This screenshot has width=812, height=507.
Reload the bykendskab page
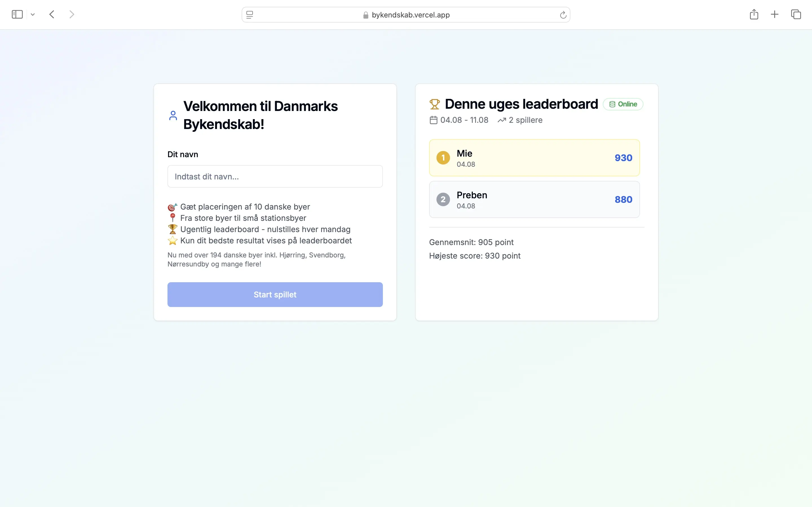click(562, 14)
